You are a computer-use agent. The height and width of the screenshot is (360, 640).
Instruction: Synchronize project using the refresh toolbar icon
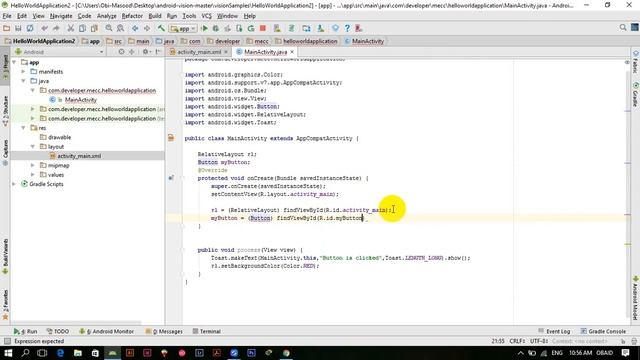pos(30,28)
